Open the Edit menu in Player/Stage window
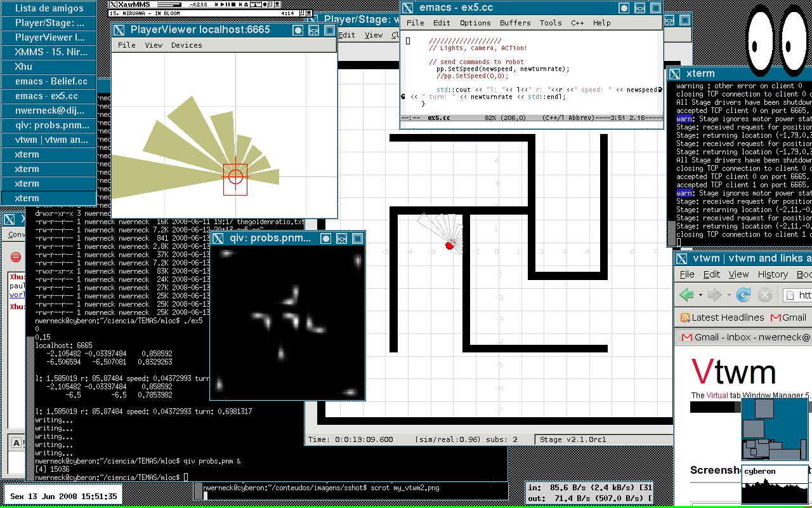 346,35
